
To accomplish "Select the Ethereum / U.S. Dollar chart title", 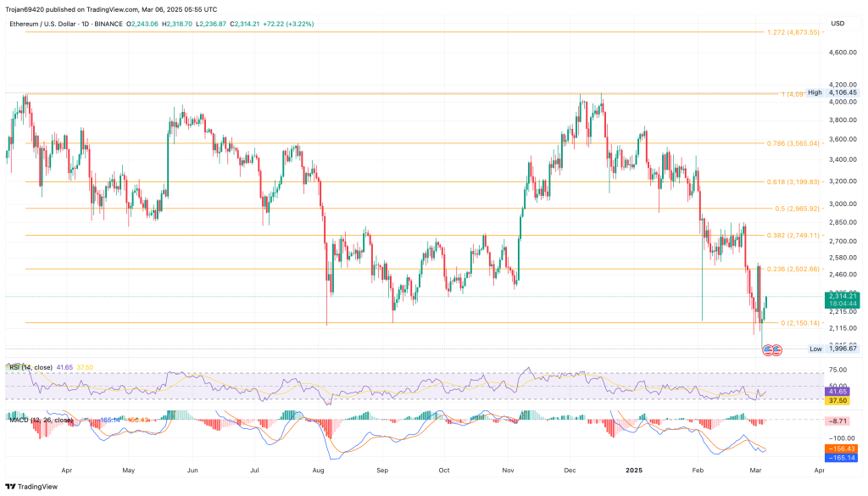I will click(42, 25).
